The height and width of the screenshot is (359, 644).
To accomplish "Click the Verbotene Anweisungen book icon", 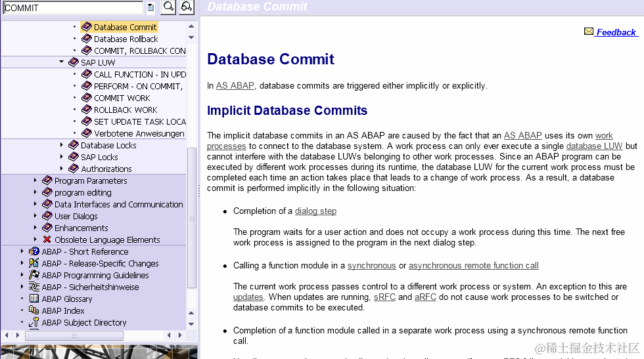I will point(86,133).
